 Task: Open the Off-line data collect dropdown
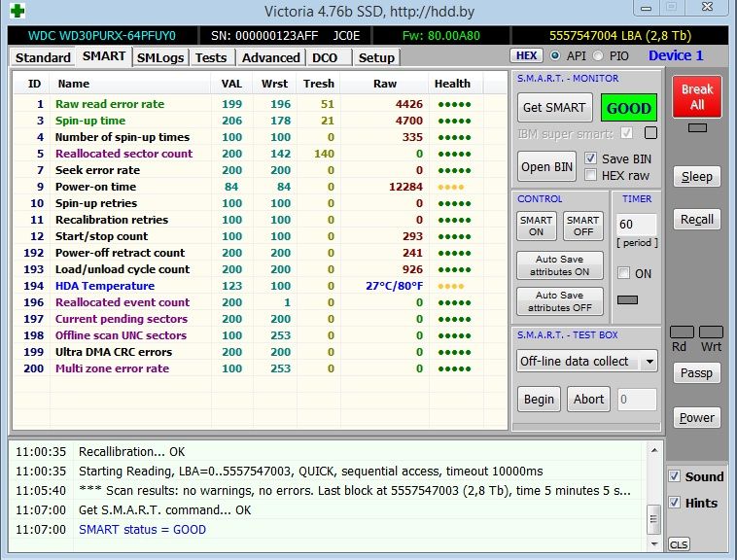pos(586,362)
